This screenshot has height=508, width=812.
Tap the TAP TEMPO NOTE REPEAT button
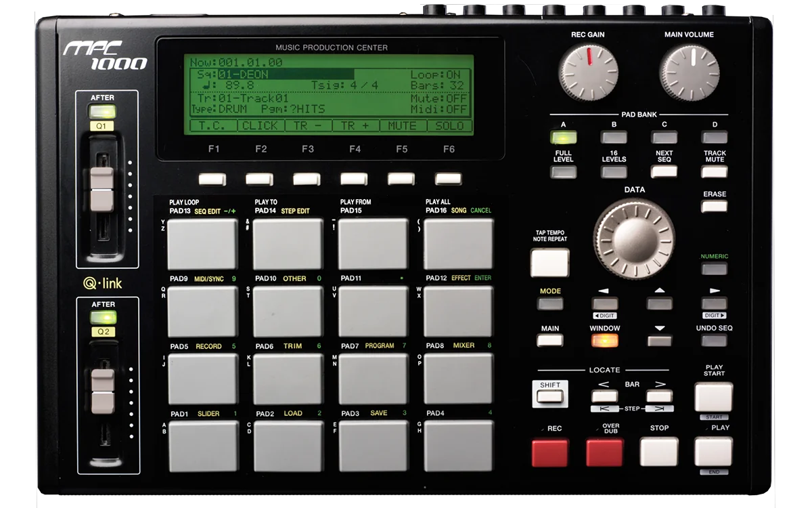549,262
